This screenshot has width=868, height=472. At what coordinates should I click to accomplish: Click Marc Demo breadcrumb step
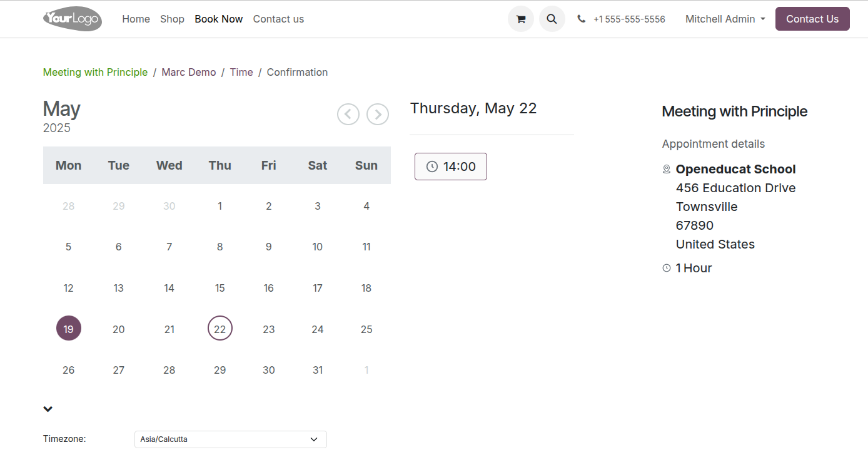[x=189, y=72]
